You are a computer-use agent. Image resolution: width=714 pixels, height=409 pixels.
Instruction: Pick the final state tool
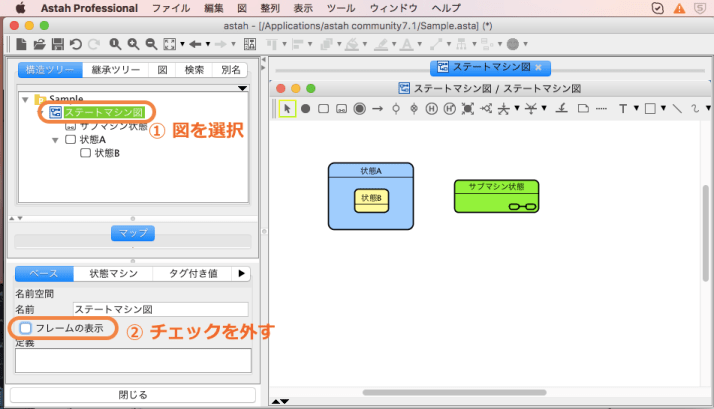click(360, 108)
